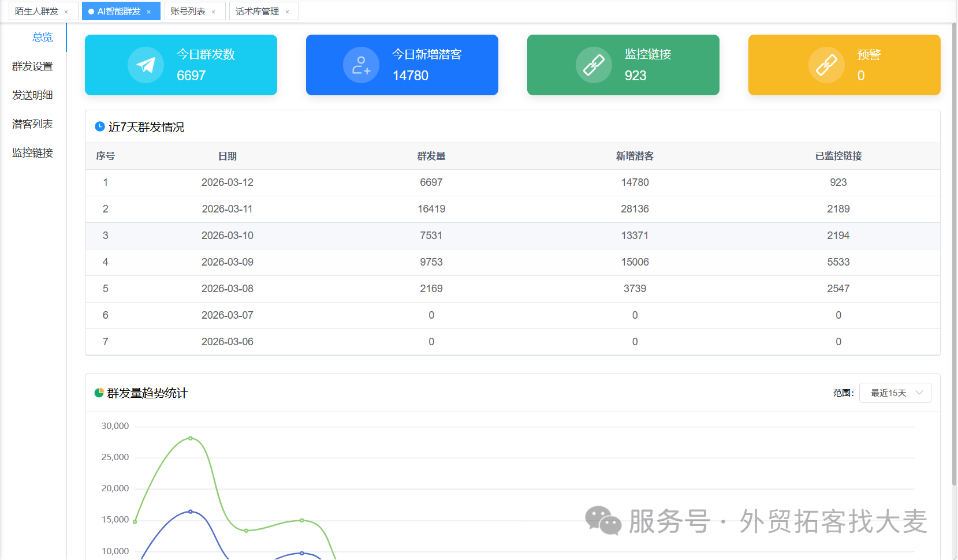Click the 7531 群发量 cell

pos(431,236)
